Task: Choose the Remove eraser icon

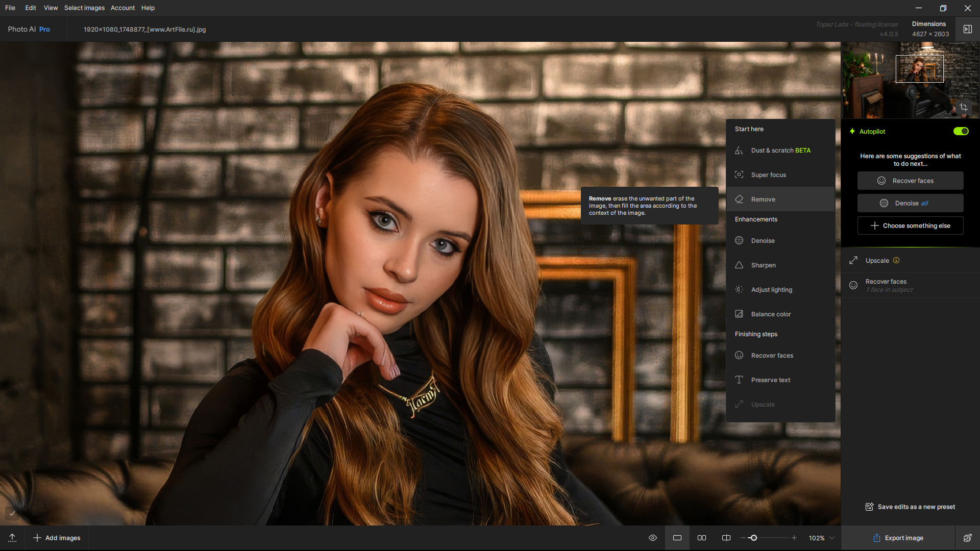Action: point(739,199)
